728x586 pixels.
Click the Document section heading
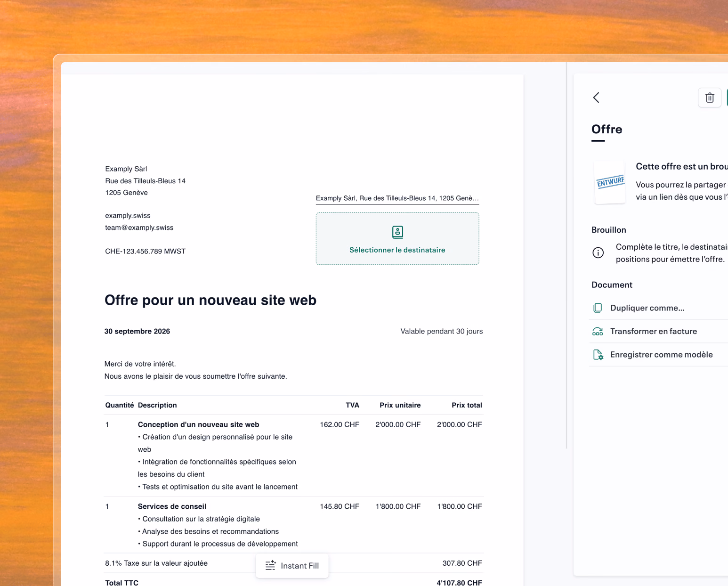612,285
